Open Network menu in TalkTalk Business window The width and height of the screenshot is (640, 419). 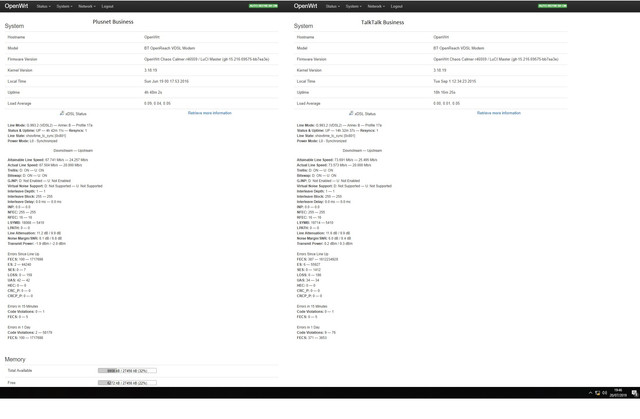click(x=376, y=7)
